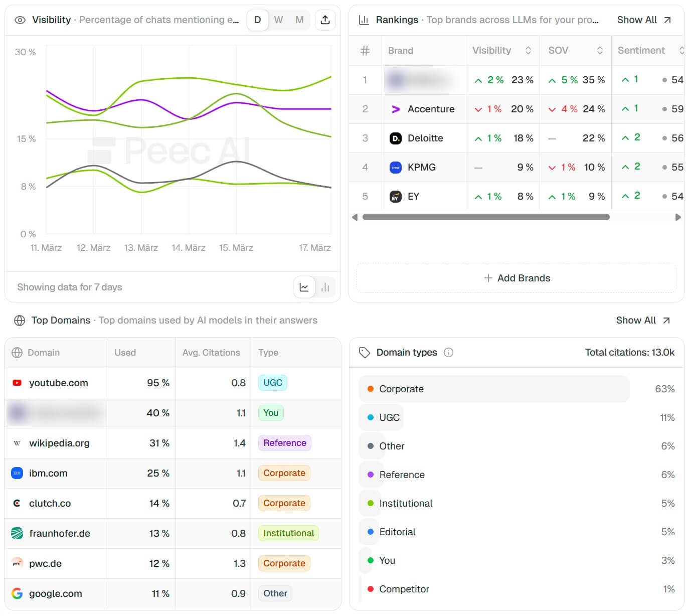Click the eye icon beside Visibility title

point(19,20)
